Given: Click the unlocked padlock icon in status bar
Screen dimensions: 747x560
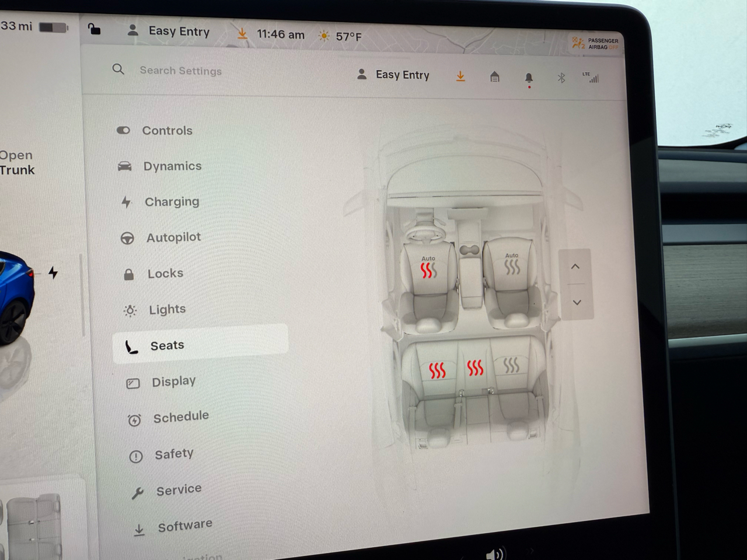Looking at the screenshot, I should (x=94, y=29).
